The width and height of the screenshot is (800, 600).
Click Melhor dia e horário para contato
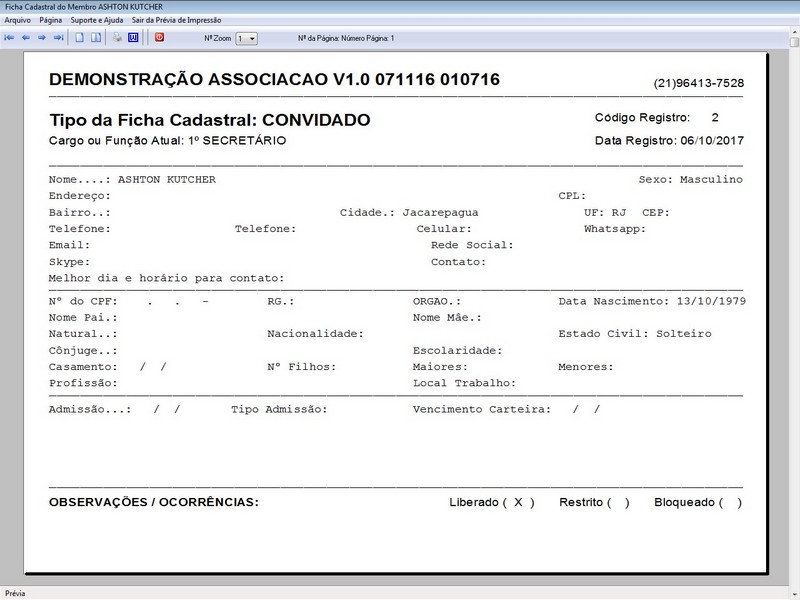(166, 279)
